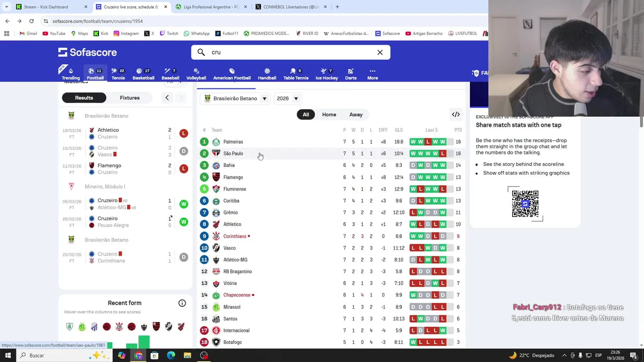Open browser apps grid icon
Image resolution: width=644 pixels, height=362 pixels.
point(7,34)
